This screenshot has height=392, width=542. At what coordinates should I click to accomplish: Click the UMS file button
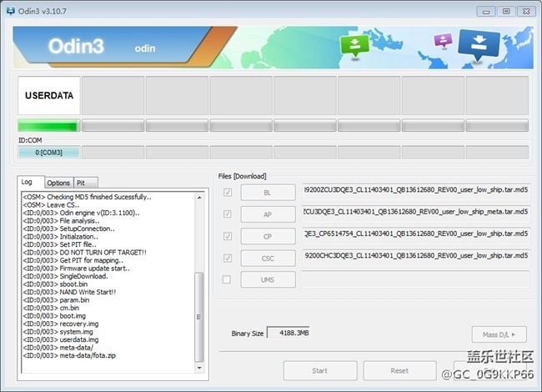pyautogui.click(x=268, y=279)
